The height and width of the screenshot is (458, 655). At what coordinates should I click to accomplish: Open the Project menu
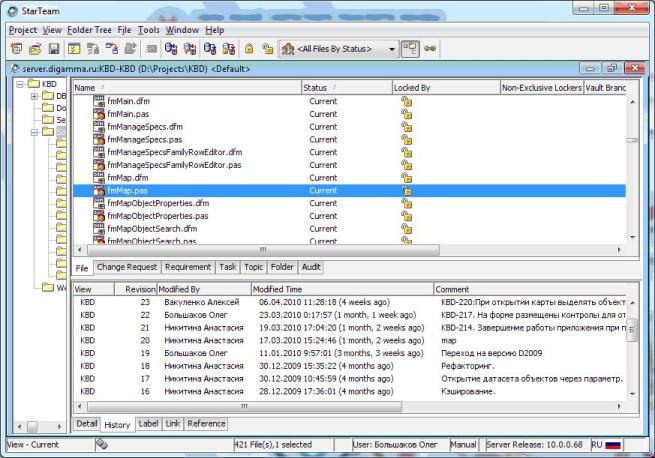(23, 30)
